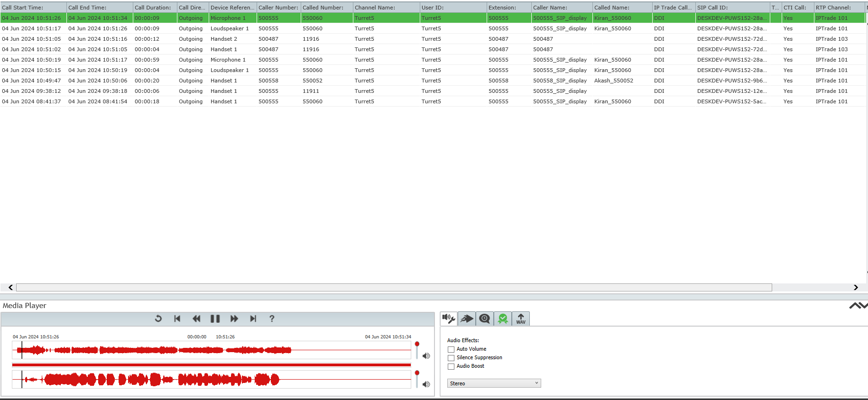Open the Stereo channel dropdown
The width and height of the screenshot is (868, 400).
pos(494,383)
